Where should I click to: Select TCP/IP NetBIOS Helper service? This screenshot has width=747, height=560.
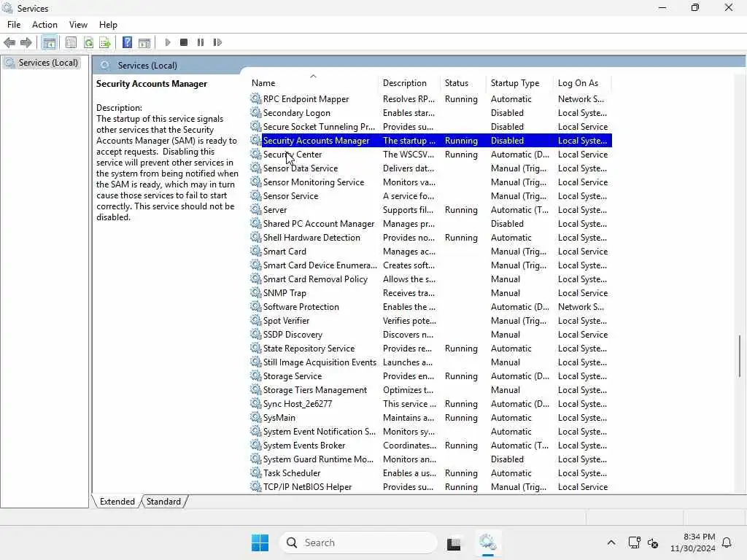tap(430, 486)
